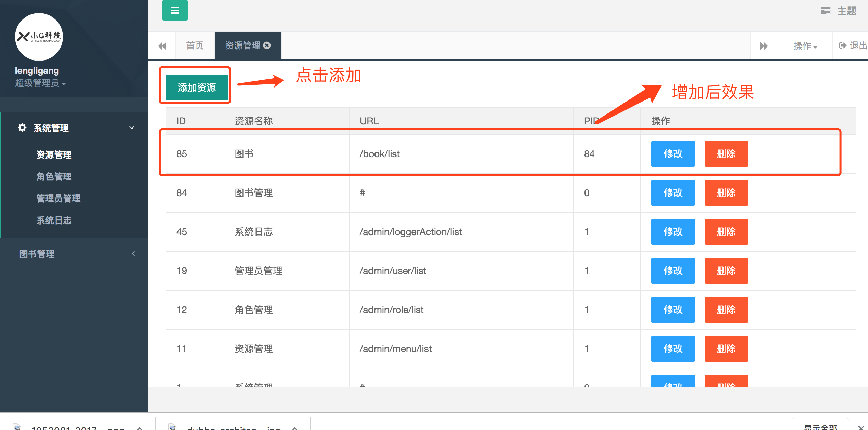Screen dimensions: 868x430
Task: Click the tabs scroll-right double arrow
Action: pos(764,46)
